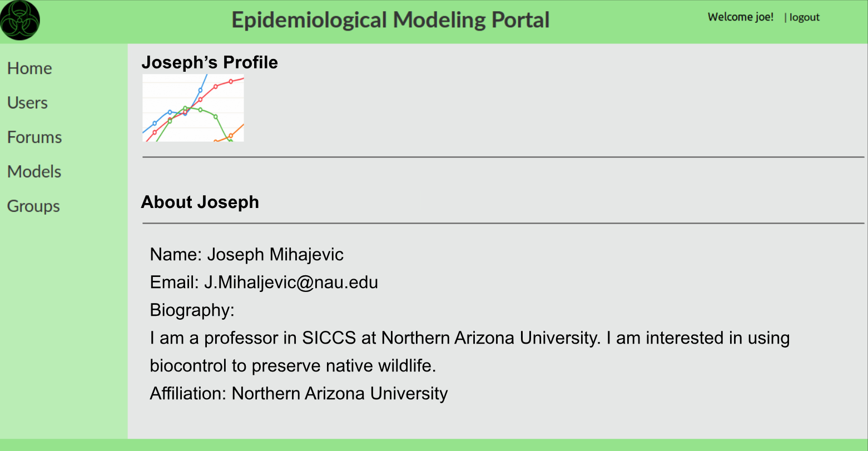This screenshot has width=868, height=451.
Task: Click the biography sentence about SICCS
Action: [x=375, y=338]
